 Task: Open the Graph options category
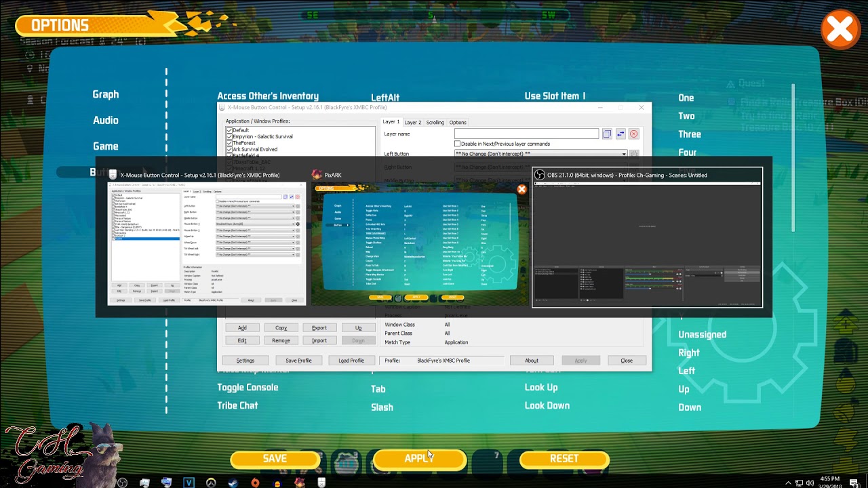(106, 94)
